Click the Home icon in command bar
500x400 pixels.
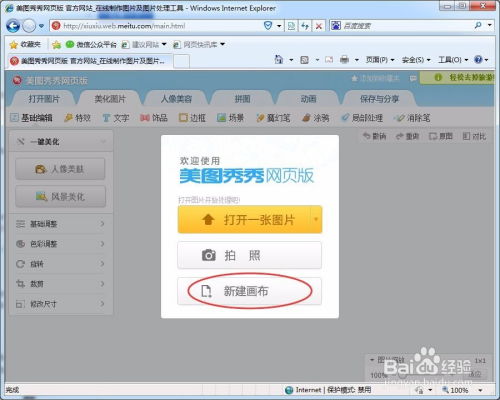coord(278,60)
